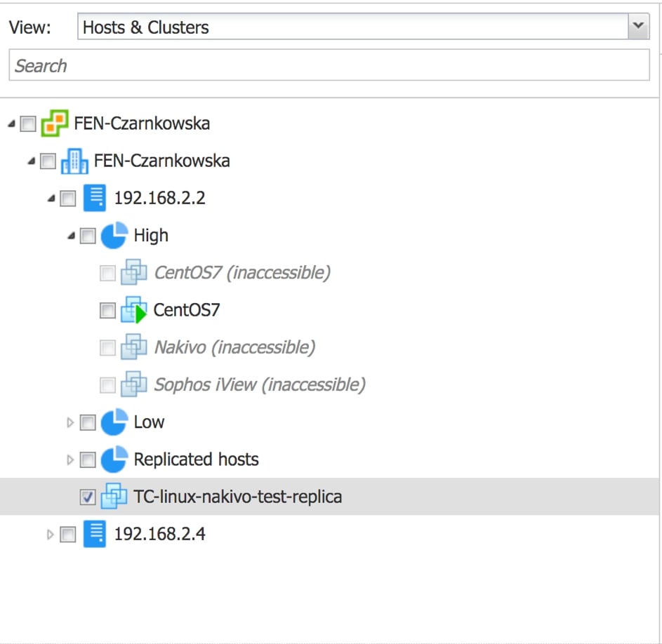Select the TC-linux-nakivo-test-replica tree label
Viewport: 662px width, 644px height.
237,497
